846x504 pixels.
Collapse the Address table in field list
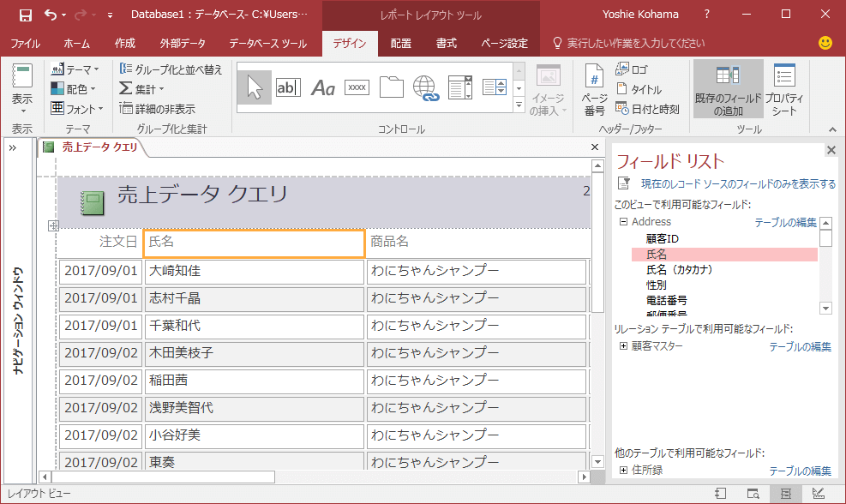[x=623, y=222]
